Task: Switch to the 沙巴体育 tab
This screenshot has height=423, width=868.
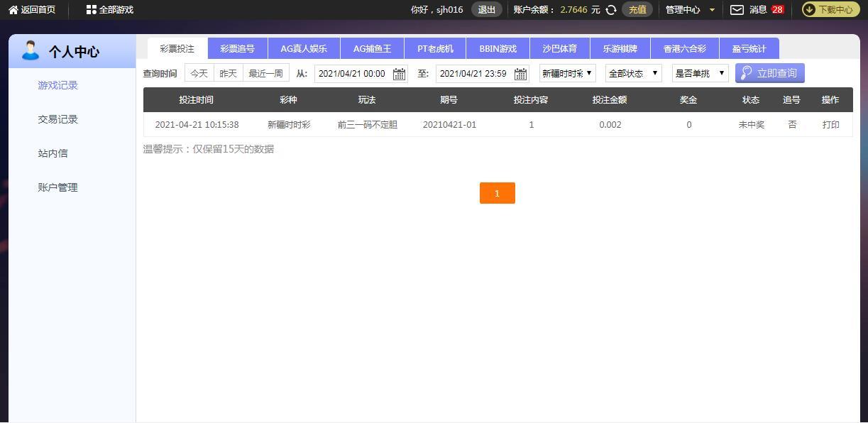Action: point(560,49)
